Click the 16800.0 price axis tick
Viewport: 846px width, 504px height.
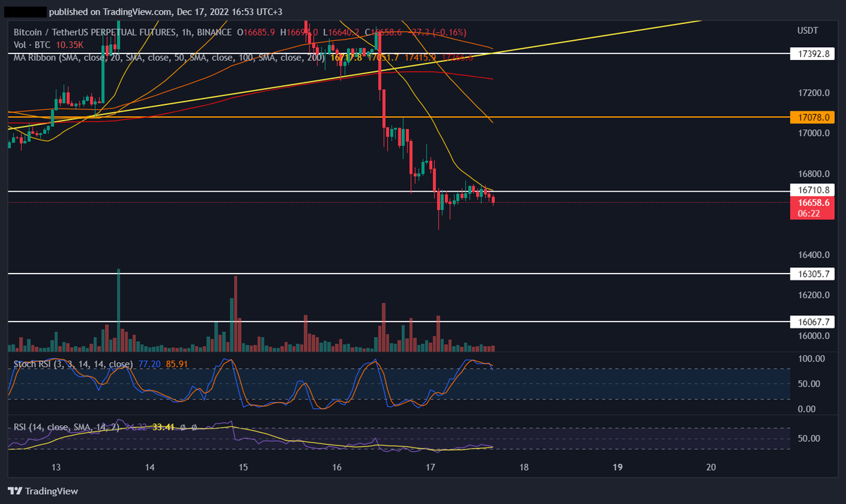[814, 174]
